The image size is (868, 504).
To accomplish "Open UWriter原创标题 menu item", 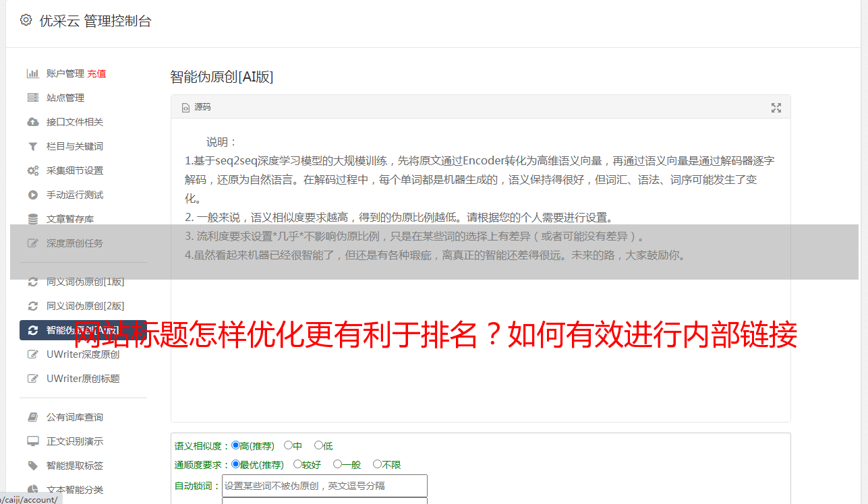I will (84, 379).
